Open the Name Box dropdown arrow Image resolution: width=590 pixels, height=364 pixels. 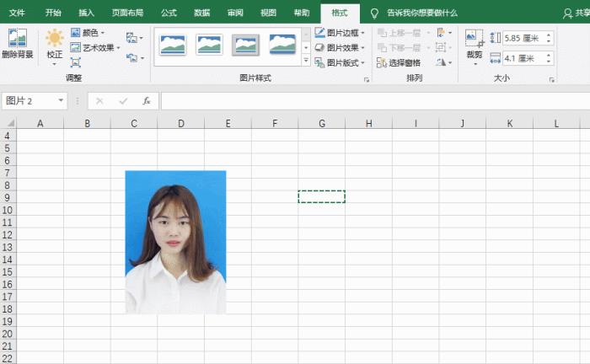pos(62,101)
